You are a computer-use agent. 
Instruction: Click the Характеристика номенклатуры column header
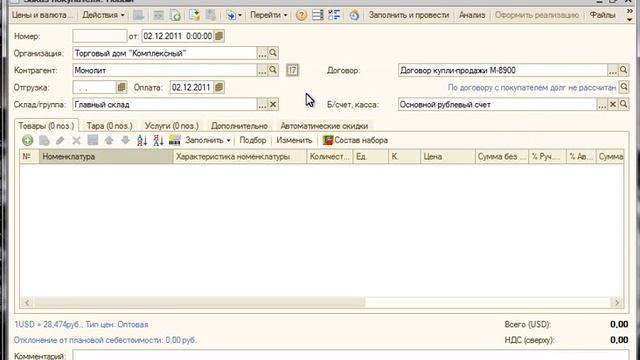point(240,157)
